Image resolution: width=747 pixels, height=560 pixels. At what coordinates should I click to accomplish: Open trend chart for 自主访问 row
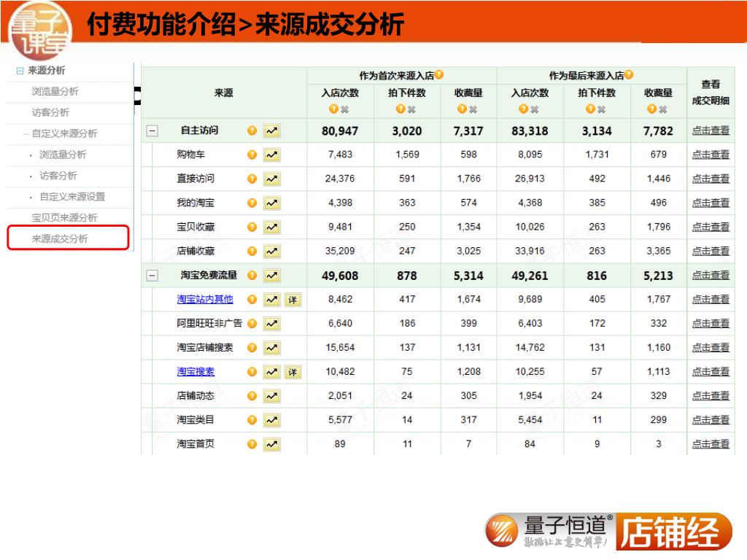[271, 131]
